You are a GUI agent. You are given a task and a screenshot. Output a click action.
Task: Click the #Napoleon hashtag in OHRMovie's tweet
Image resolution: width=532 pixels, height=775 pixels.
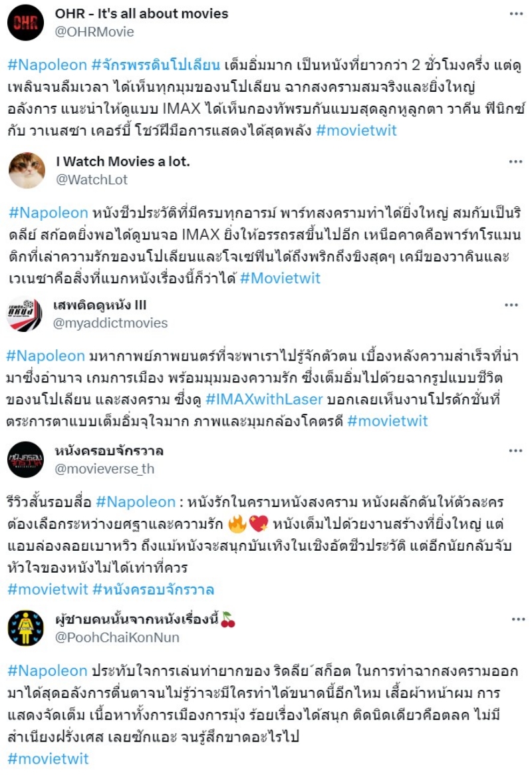click(x=47, y=65)
